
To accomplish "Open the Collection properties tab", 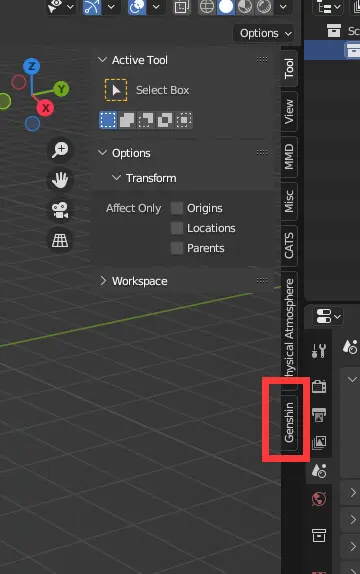I will (319, 536).
